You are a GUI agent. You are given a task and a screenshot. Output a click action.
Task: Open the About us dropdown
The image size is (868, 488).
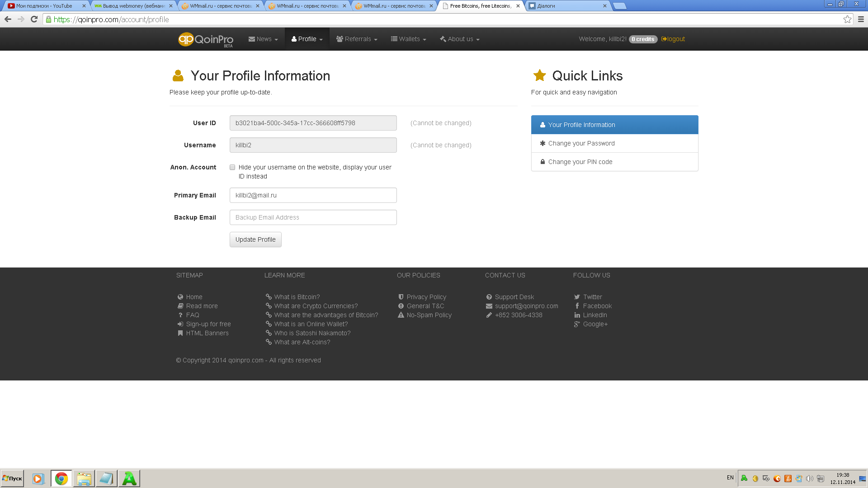pyautogui.click(x=460, y=39)
